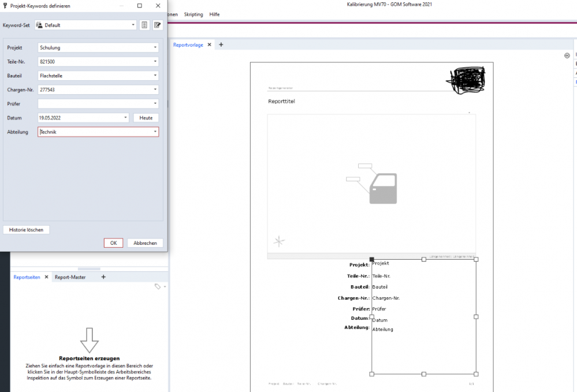Viewport: 577px width, 392px height.
Task: Close the Reportvorlage tab
Action: (210, 45)
